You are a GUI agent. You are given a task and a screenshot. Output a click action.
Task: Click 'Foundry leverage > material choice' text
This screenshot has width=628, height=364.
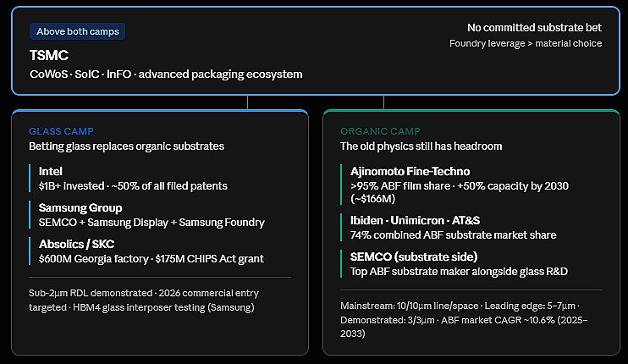(526, 43)
